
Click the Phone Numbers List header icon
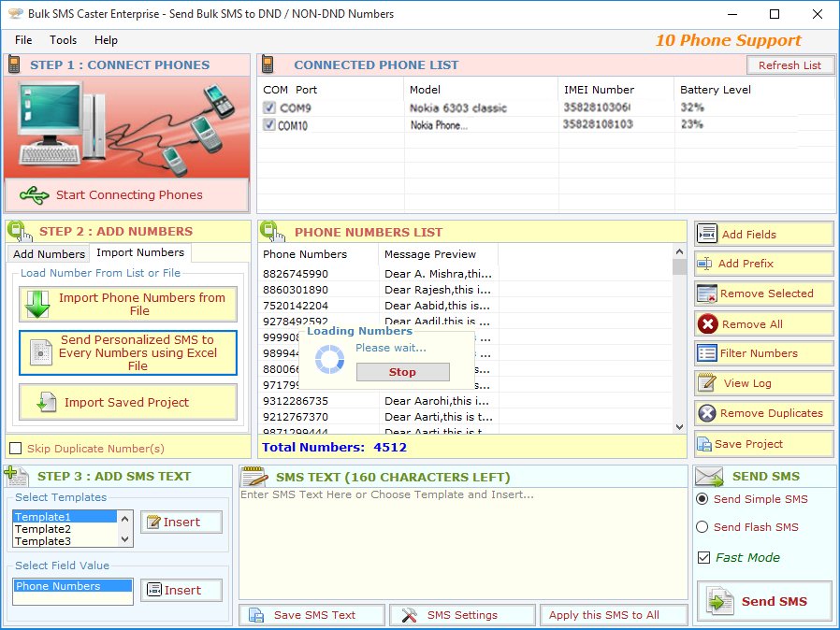272,231
